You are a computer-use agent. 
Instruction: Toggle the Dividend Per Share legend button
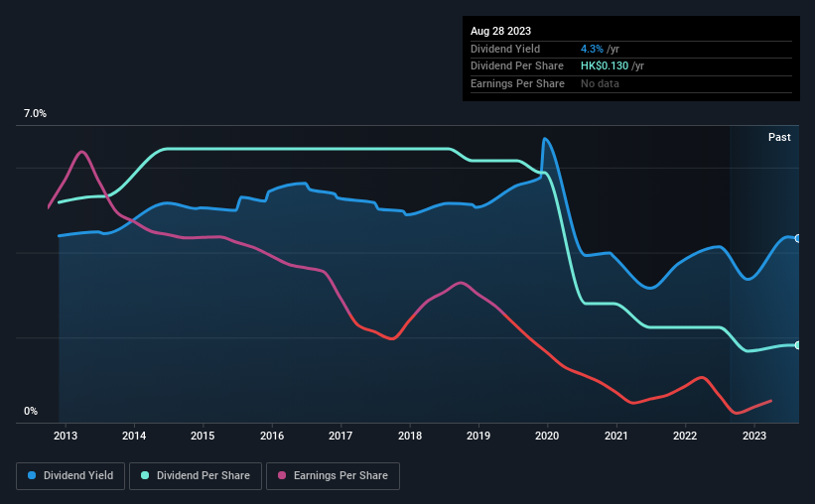point(196,476)
